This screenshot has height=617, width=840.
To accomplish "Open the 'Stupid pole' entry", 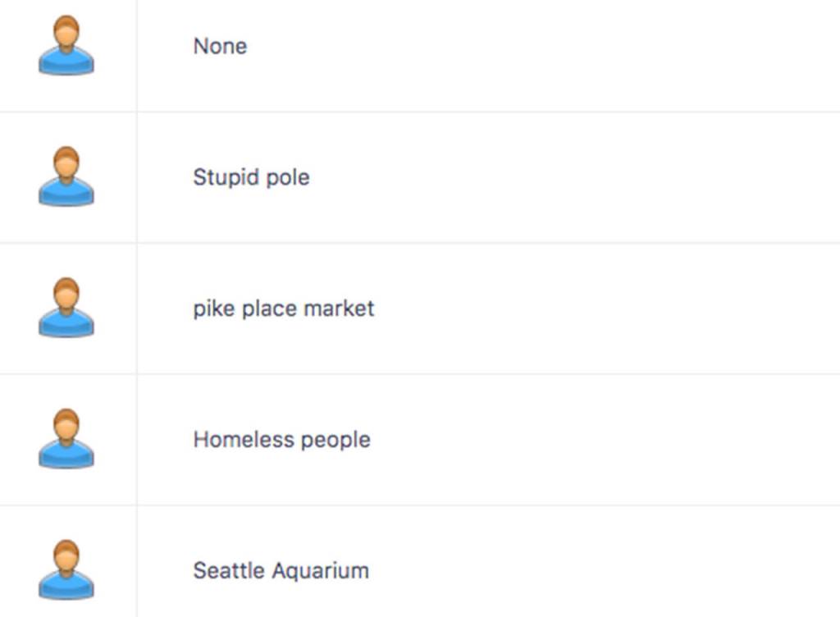I will [x=251, y=177].
